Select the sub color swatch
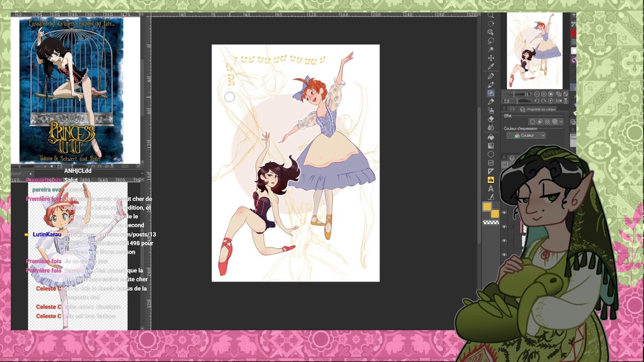 click(495, 214)
